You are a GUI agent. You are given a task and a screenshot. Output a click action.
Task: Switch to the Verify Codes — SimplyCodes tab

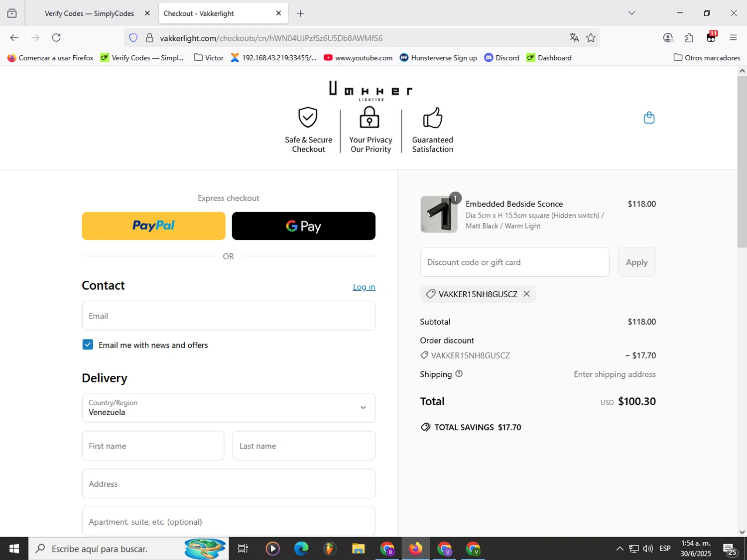tap(89, 13)
